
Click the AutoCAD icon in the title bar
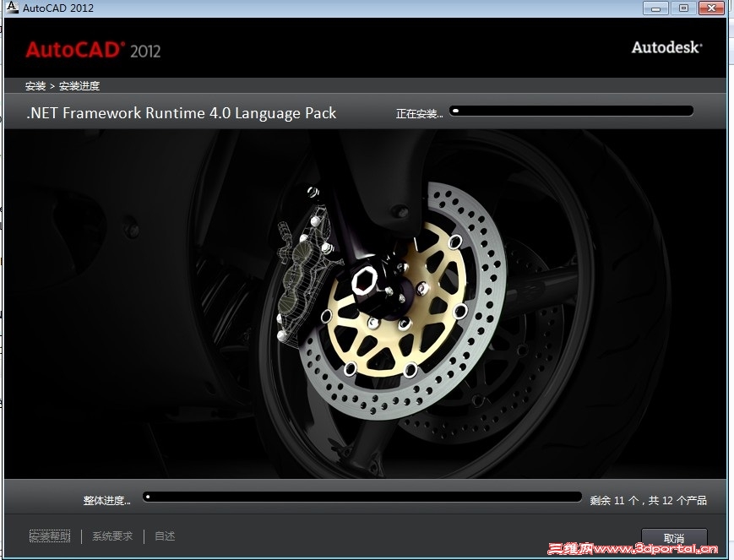12,8
